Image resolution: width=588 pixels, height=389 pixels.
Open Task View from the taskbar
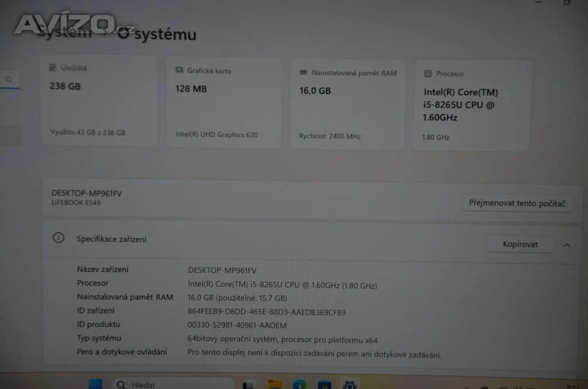click(x=249, y=385)
